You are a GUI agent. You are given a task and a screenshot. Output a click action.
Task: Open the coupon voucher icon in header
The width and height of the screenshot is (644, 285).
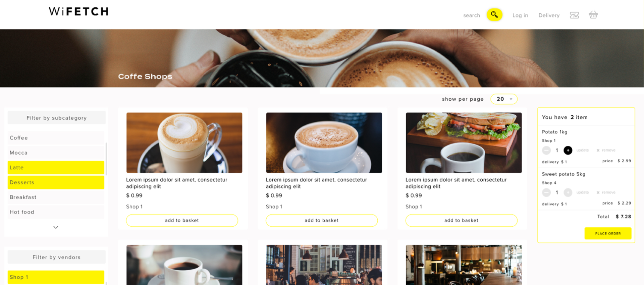pyautogui.click(x=574, y=15)
